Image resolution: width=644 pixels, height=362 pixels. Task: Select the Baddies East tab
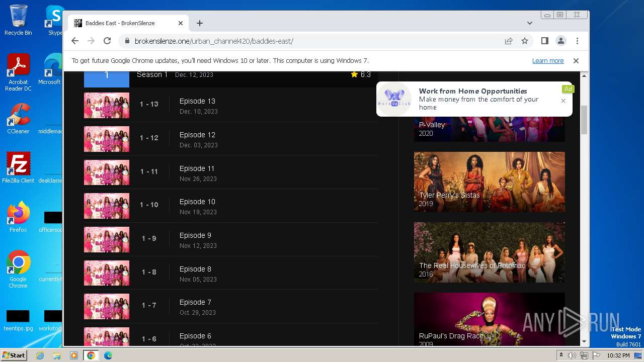click(128, 23)
